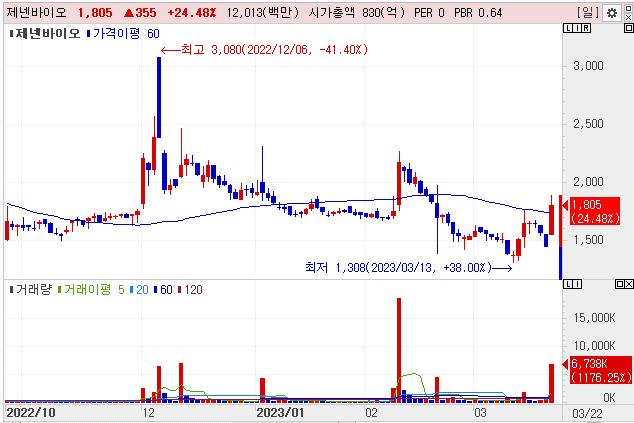Click the 2,000 price axis label

tap(588, 182)
